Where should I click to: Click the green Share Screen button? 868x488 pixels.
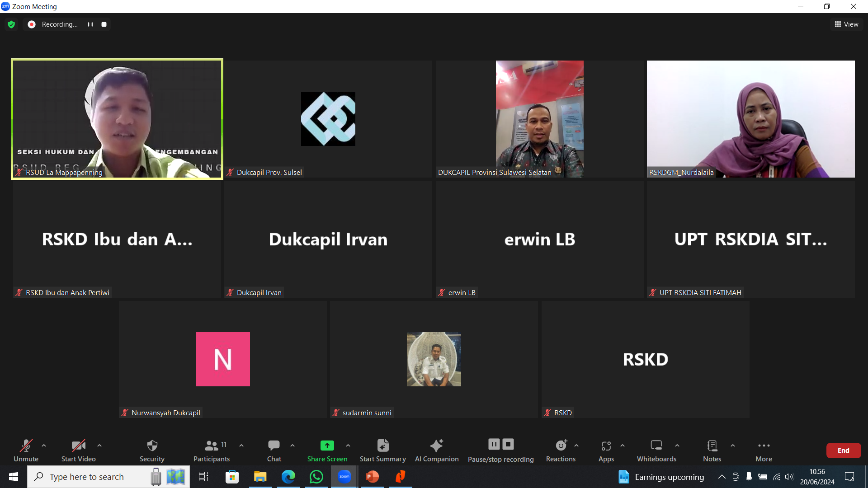click(x=327, y=450)
